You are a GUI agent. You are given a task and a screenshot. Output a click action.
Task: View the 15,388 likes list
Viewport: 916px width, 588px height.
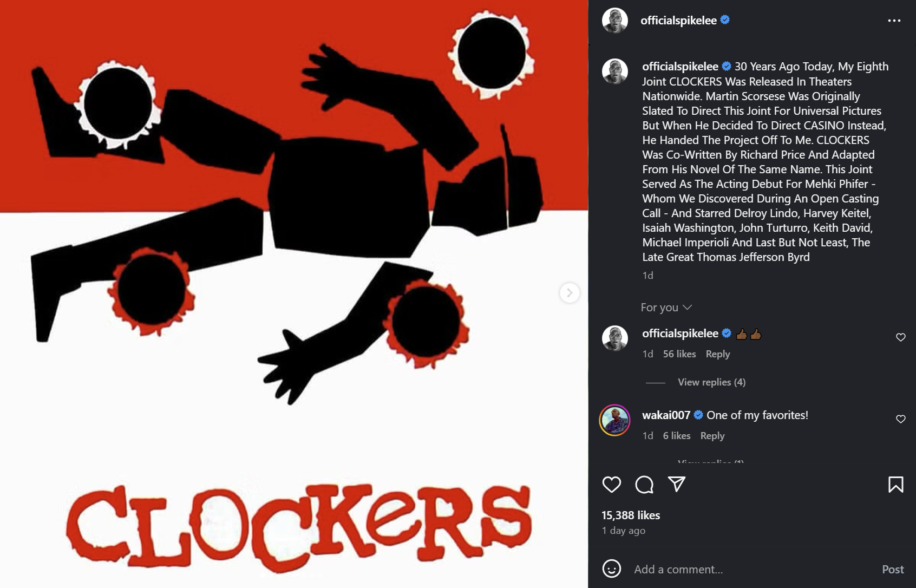(631, 515)
